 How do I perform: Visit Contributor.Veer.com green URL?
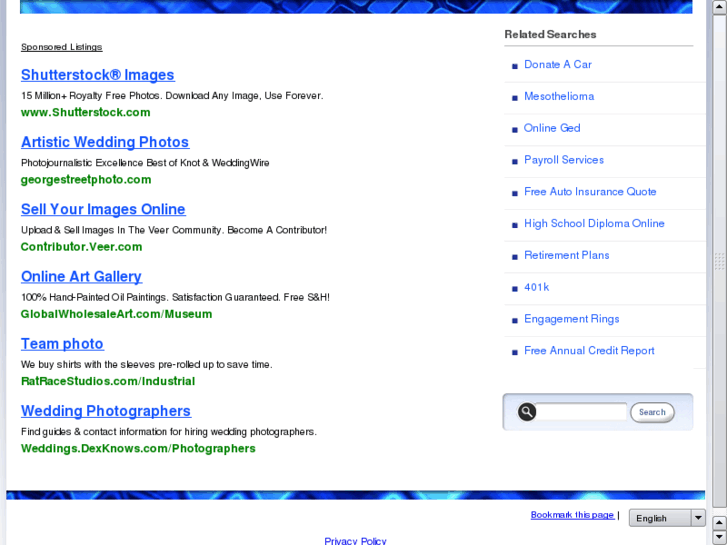click(81, 247)
